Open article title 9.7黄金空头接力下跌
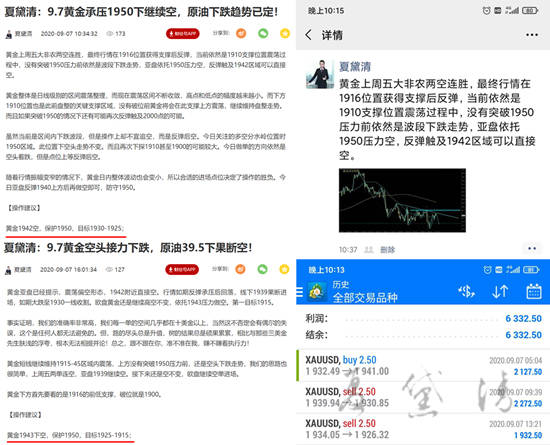 [x=128, y=248]
